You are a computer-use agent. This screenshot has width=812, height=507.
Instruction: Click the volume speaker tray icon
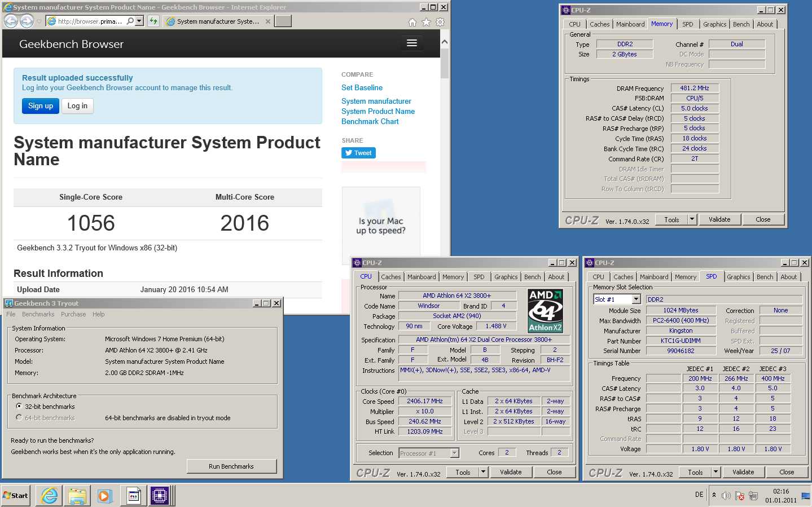(x=726, y=496)
